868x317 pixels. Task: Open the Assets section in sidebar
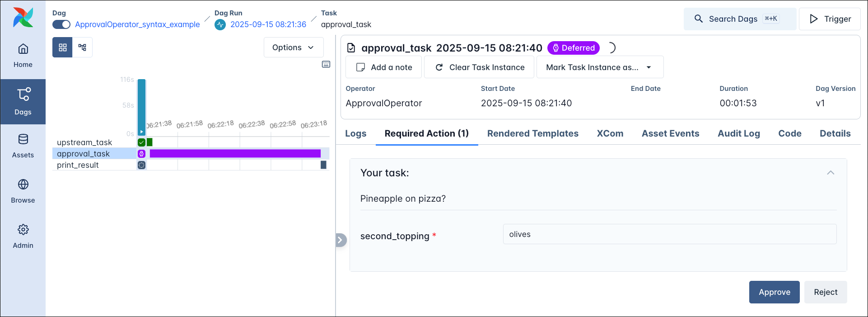click(x=23, y=146)
